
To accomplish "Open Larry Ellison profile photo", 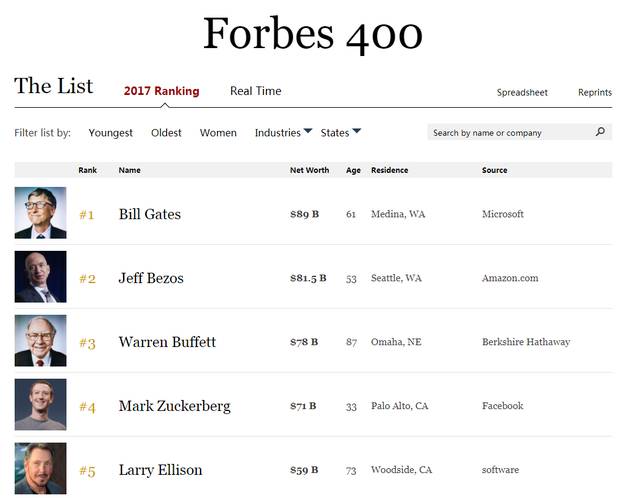I will click(40, 468).
